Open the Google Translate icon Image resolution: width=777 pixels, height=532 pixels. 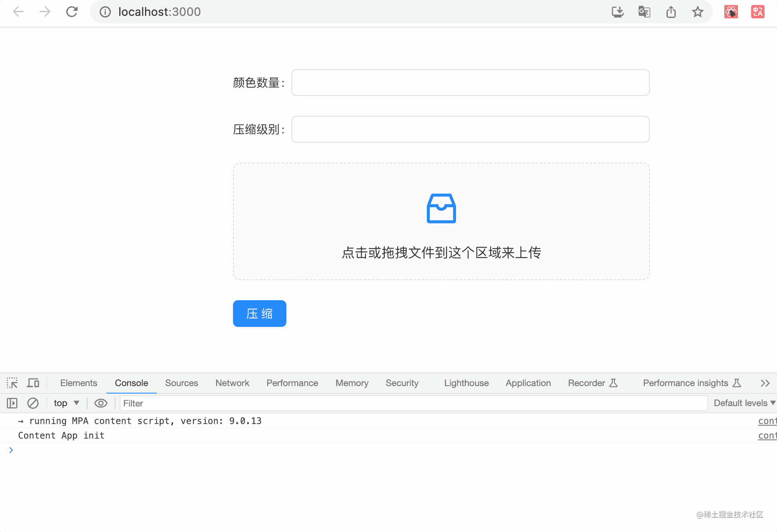click(x=644, y=12)
